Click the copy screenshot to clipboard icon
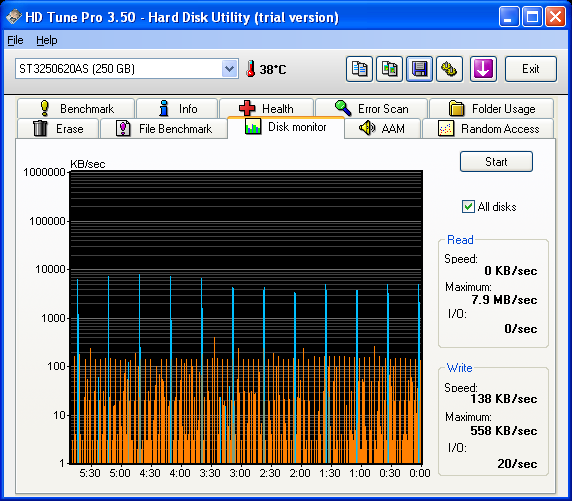The height and width of the screenshot is (501, 572). 389,69
